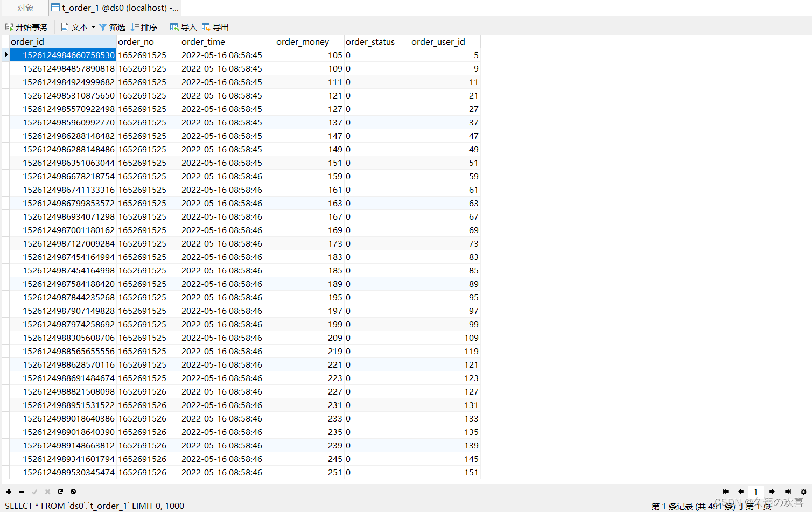Viewport: 812px width, 512px height.
Task: Select the t_order_1 @ds0 tab
Action: (x=115, y=8)
